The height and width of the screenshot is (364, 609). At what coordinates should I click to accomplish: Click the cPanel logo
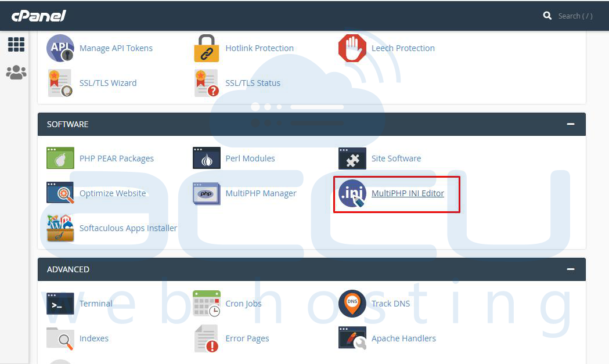point(38,16)
